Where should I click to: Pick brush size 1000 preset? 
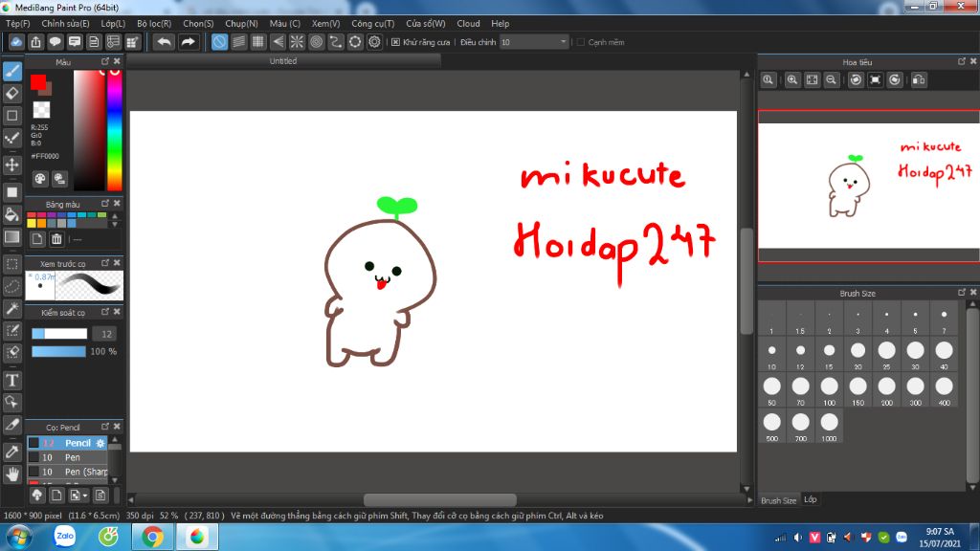tap(830, 426)
